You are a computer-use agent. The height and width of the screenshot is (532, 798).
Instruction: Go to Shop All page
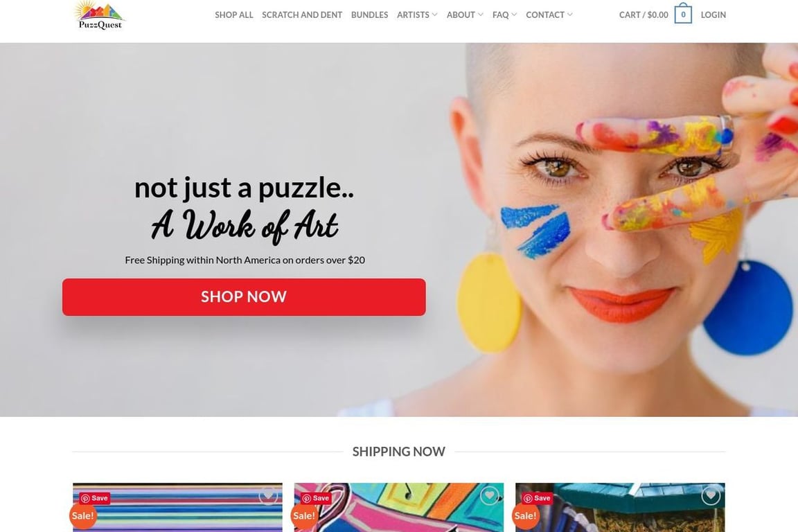[233, 15]
